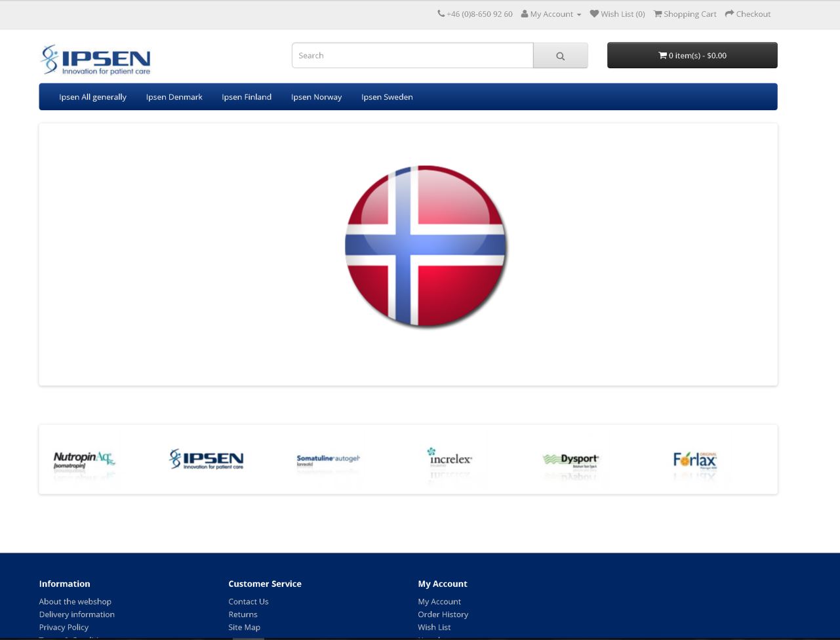Click the Contact Us footer link
Image resolution: width=840 pixels, height=640 pixels.
248,601
